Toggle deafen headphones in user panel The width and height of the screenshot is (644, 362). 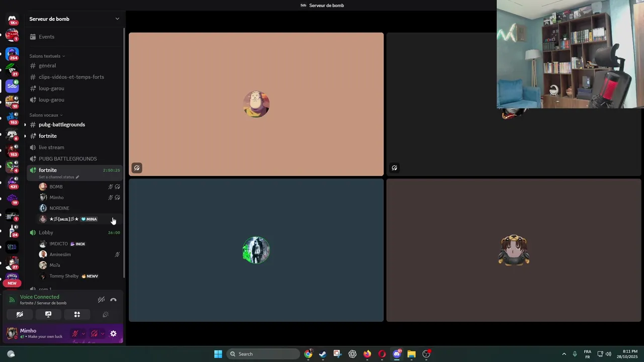point(94,333)
